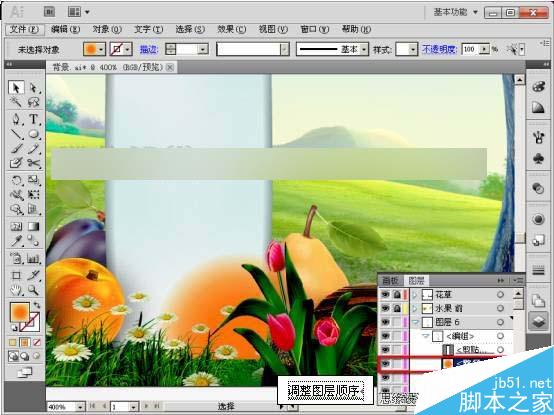
Task: Select the Ellipse tool
Action: pos(34,134)
